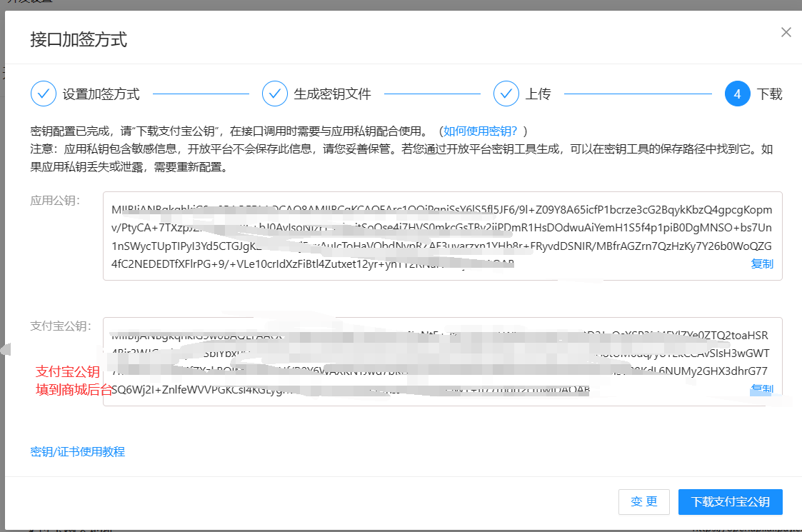This screenshot has height=532, width=802.
Task: Copy the 应用公钥 with the 复制 link
Action: (761, 264)
